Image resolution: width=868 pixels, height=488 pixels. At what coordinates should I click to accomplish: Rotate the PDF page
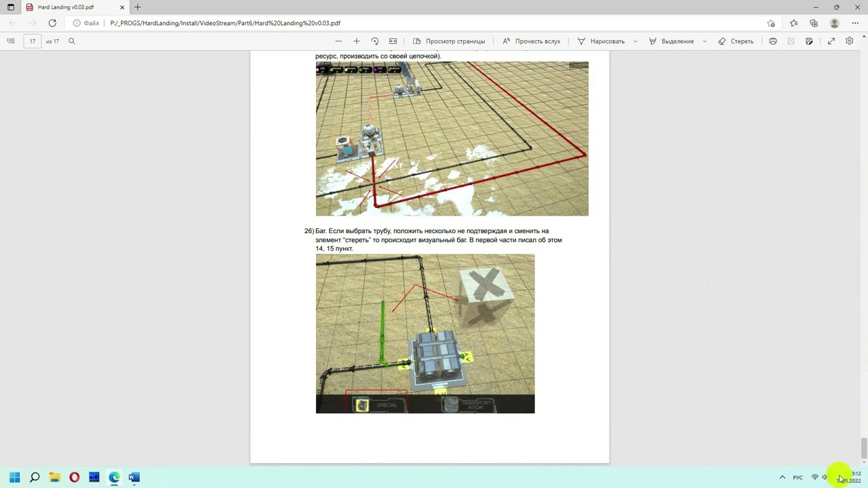(x=375, y=41)
